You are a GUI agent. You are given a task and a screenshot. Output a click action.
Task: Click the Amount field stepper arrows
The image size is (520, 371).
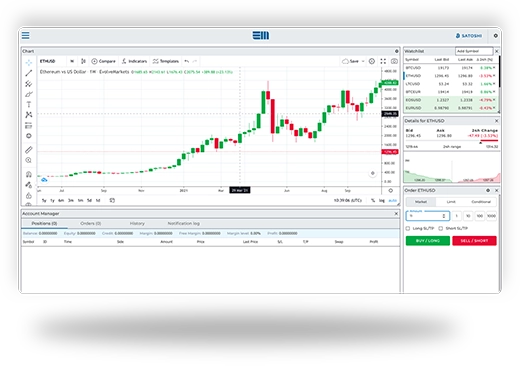pyautogui.click(x=444, y=216)
